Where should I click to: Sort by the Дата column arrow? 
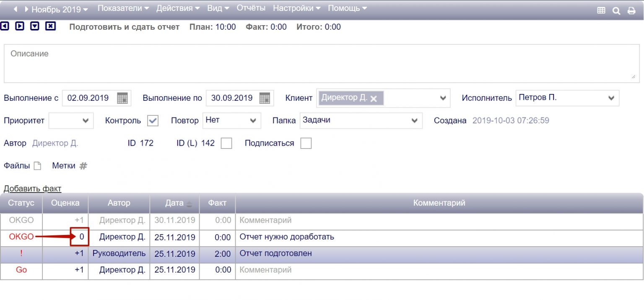189,203
